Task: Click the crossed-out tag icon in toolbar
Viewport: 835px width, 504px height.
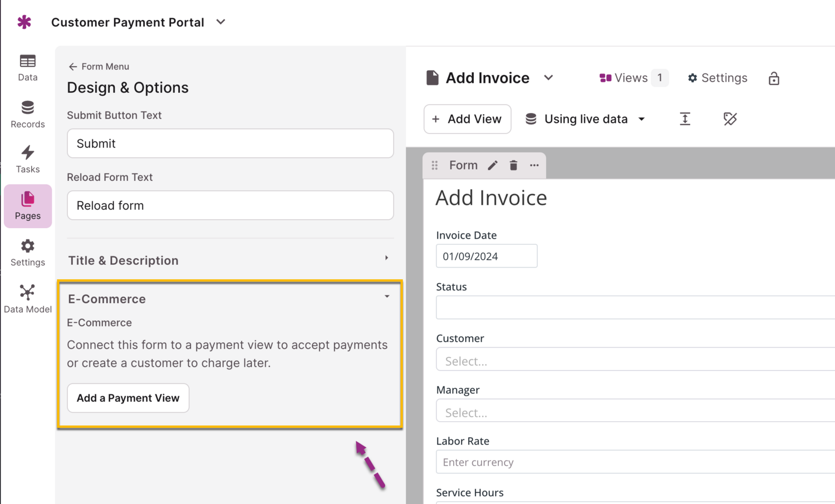Action: [730, 119]
